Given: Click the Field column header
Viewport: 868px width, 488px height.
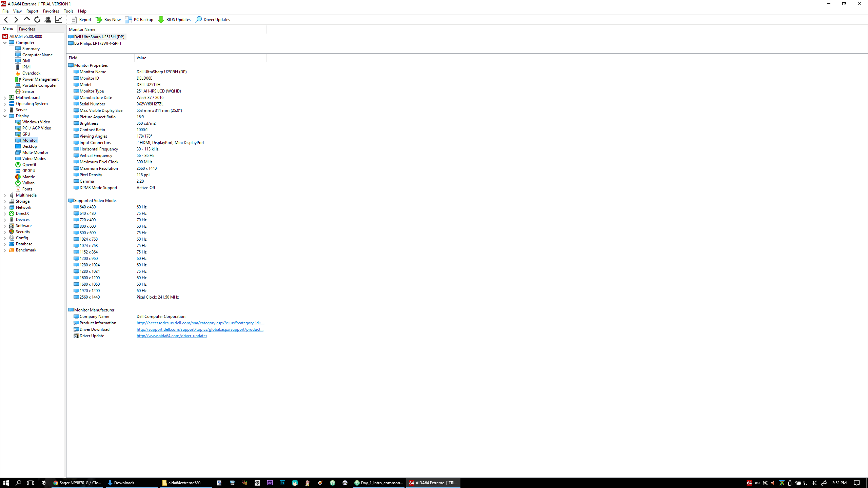Looking at the screenshot, I should [101, 58].
